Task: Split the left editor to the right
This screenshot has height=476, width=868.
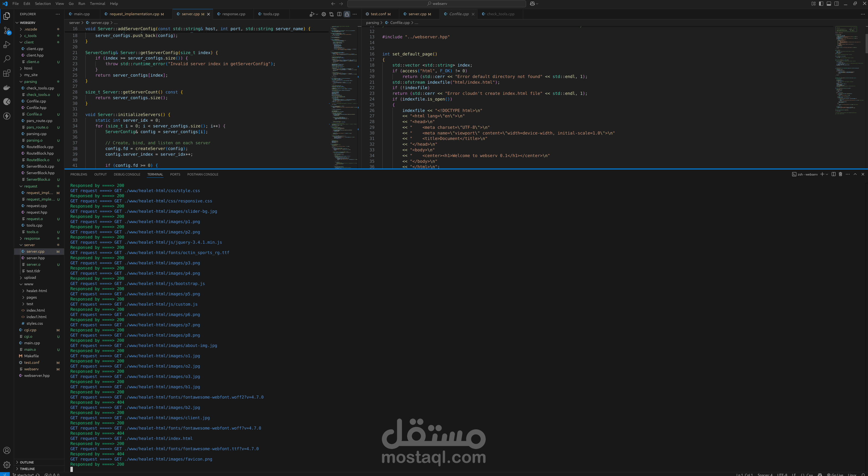Action: click(339, 14)
